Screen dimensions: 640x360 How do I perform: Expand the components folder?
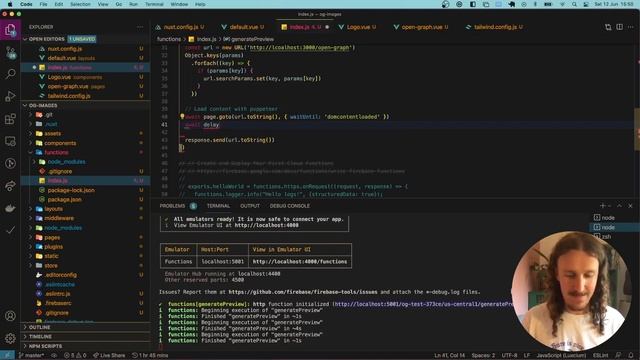tap(85, 143)
